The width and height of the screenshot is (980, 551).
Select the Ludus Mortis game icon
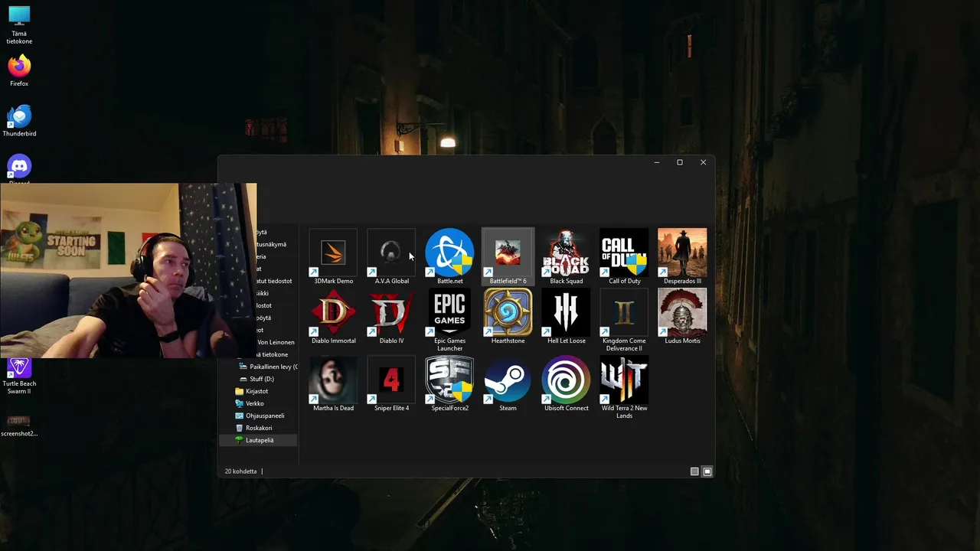(x=682, y=317)
